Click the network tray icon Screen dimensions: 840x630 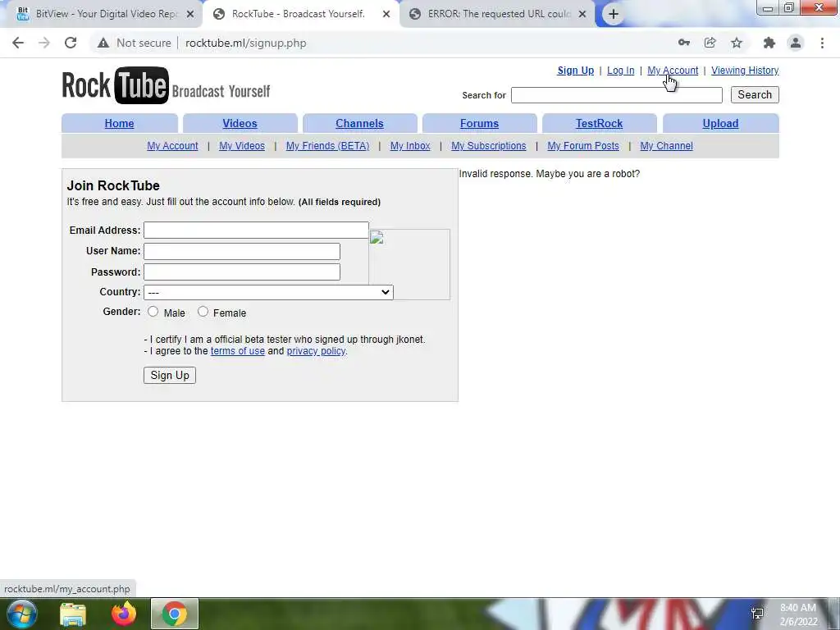pos(757,614)
